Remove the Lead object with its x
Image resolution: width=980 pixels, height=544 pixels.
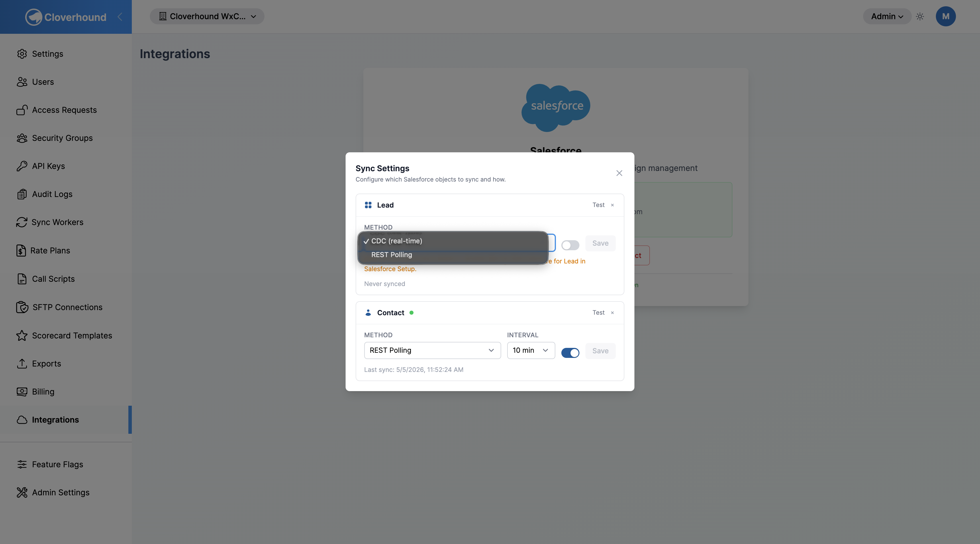[x=613, y=205]
